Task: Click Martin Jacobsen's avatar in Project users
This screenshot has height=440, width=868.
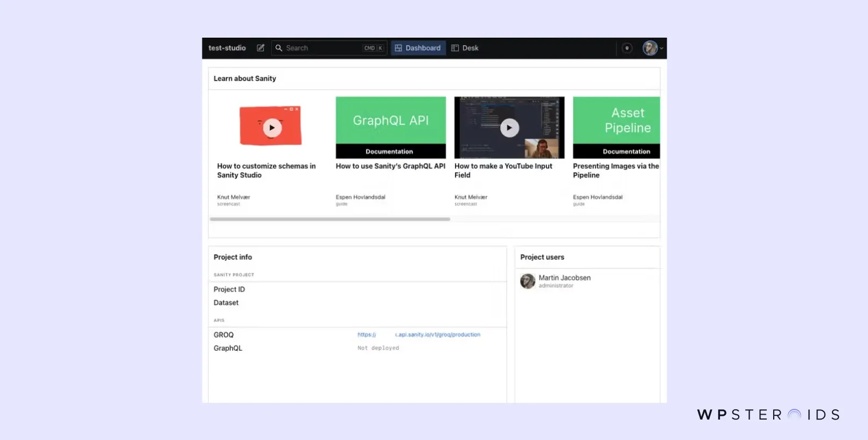Action: 528,281
